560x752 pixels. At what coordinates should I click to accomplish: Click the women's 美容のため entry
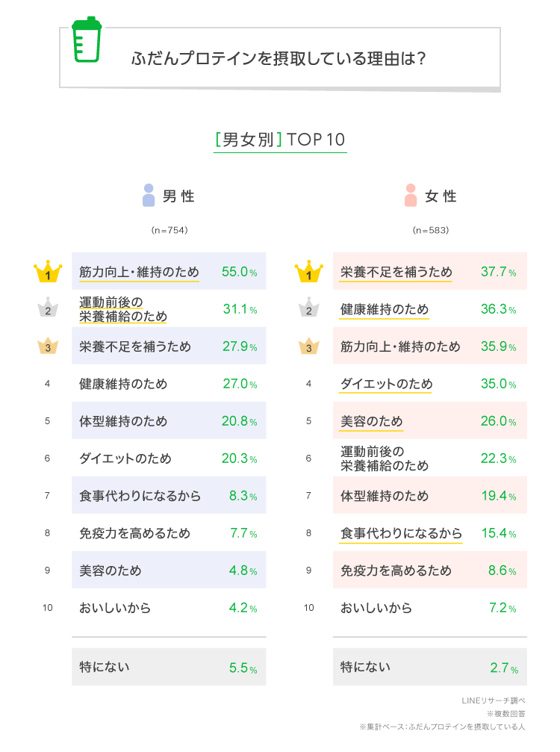coord(372,421)
